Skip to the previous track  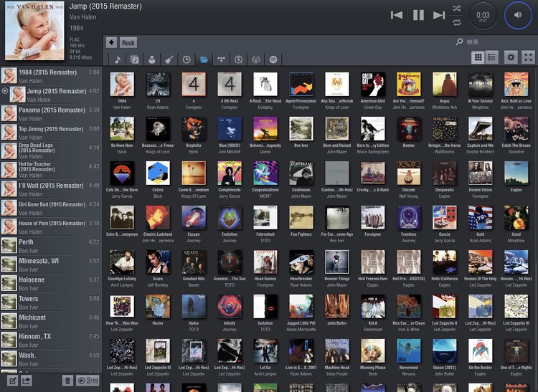[397, 15]
